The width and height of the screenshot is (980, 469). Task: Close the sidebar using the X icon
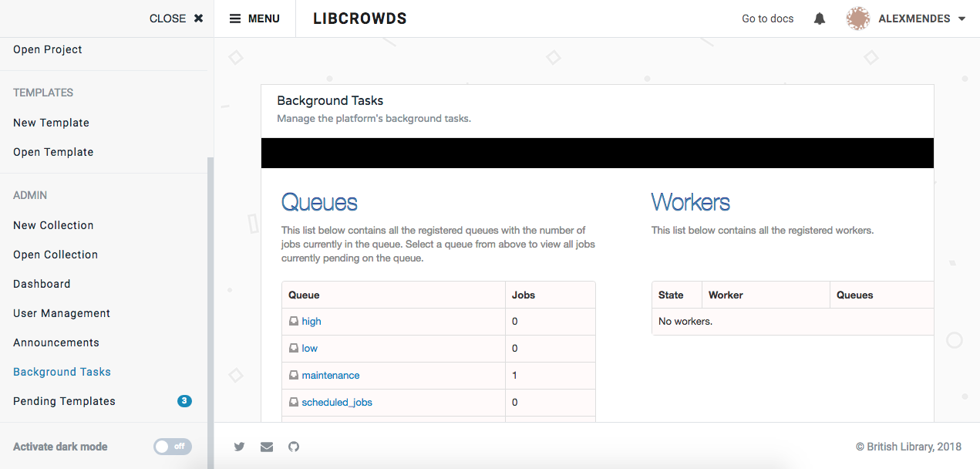197,18
